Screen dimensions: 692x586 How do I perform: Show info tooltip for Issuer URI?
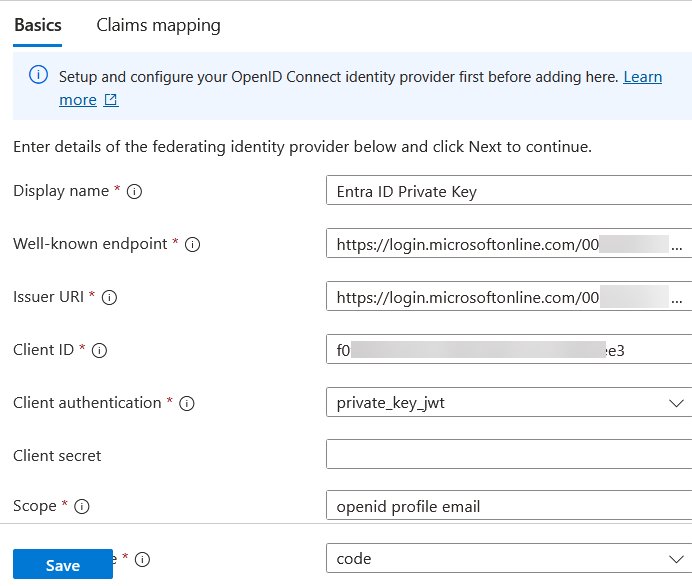pyautogui.click(x=109, y=297)
